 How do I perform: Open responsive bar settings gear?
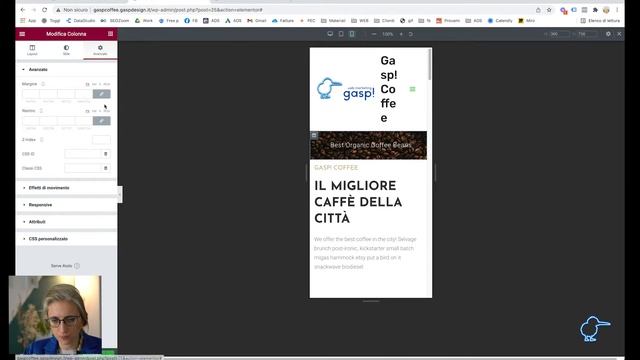pyautogui.click(x=608, y=34)
